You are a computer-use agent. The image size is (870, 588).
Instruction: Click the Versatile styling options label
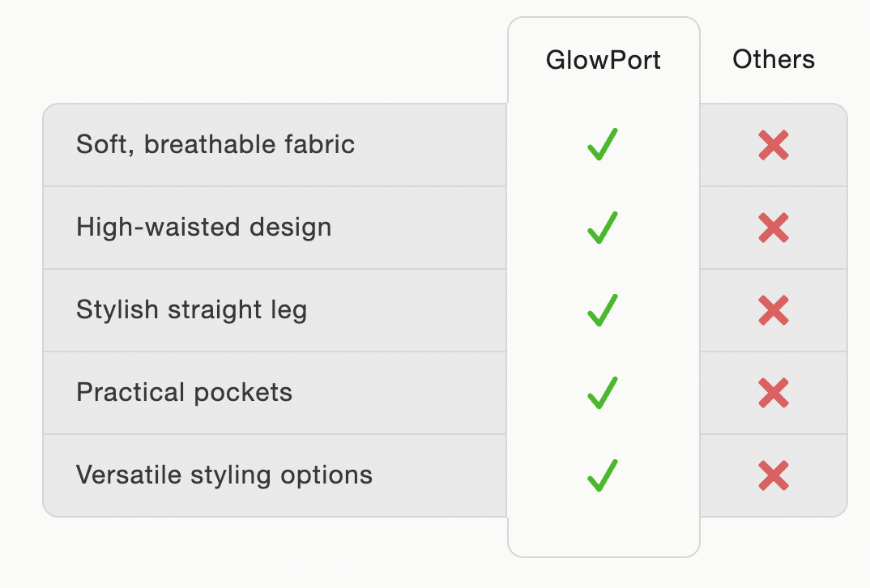[224, 475]
